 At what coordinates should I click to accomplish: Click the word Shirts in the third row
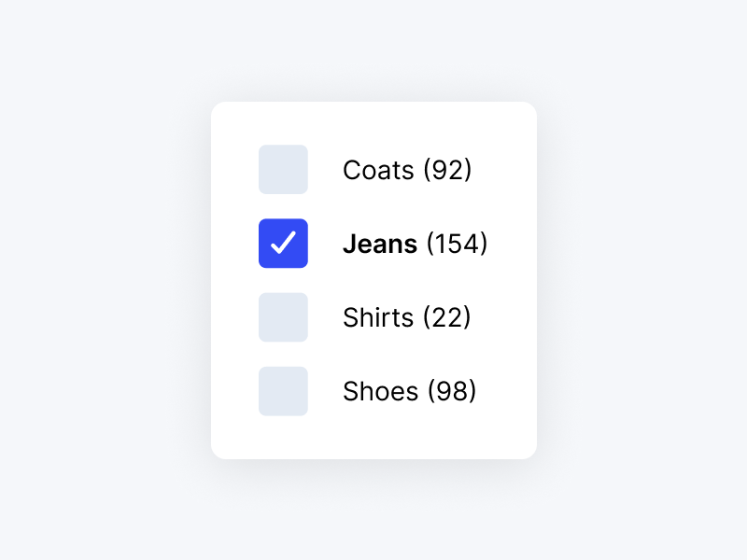[x=378, y=318]
